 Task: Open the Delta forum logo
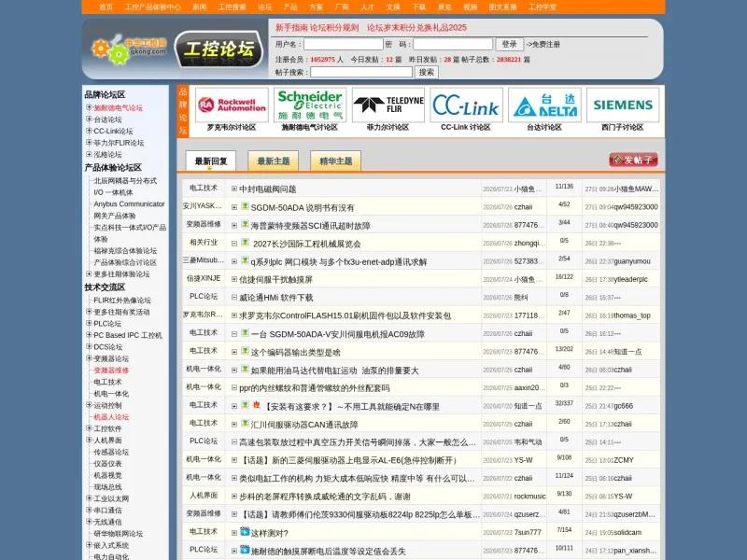point(544,105)
